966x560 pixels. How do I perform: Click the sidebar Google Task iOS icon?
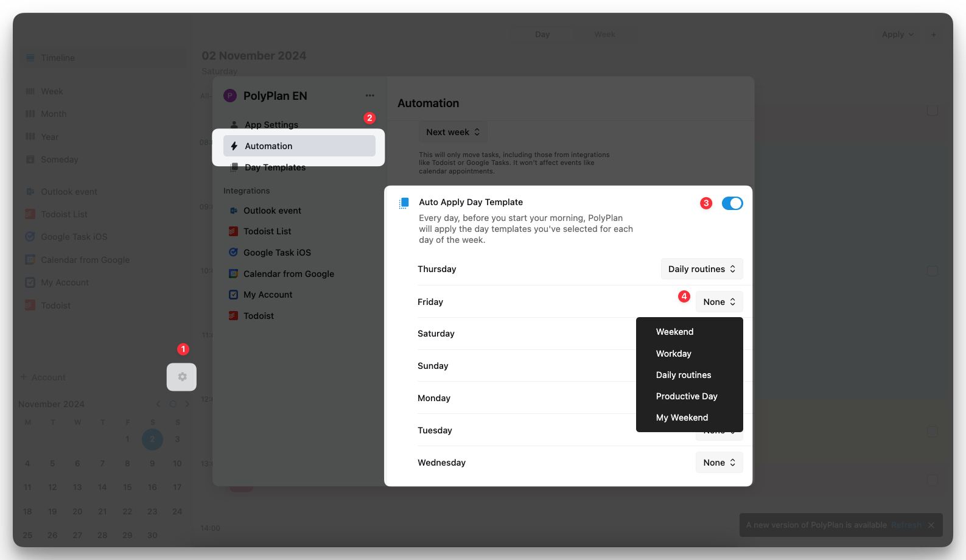coord(30,237)
